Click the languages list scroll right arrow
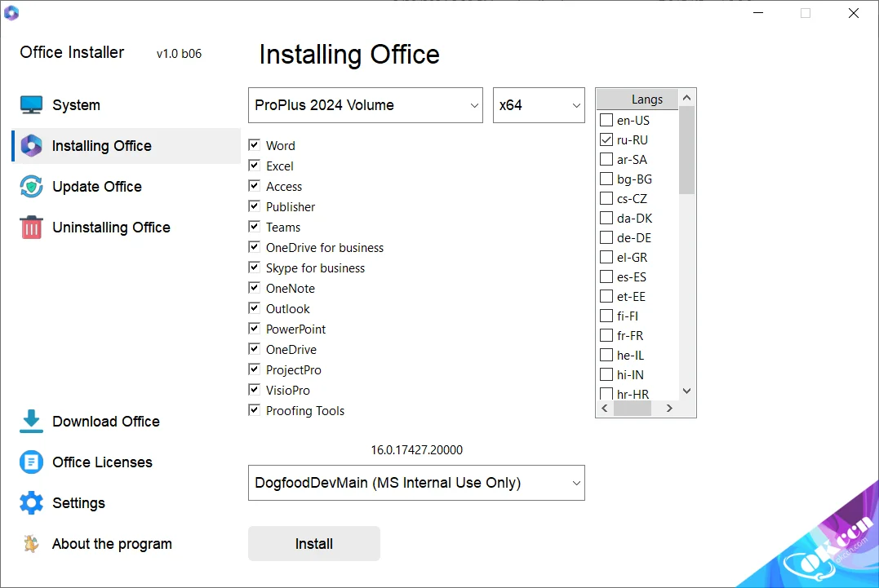This screenshot has width=879, height=588. 669,409
